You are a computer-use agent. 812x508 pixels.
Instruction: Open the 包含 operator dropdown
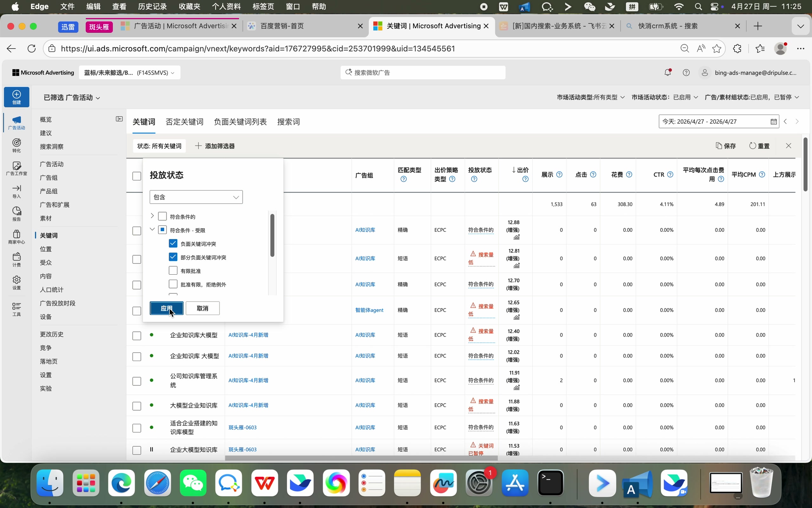click(x=196, y=197)
